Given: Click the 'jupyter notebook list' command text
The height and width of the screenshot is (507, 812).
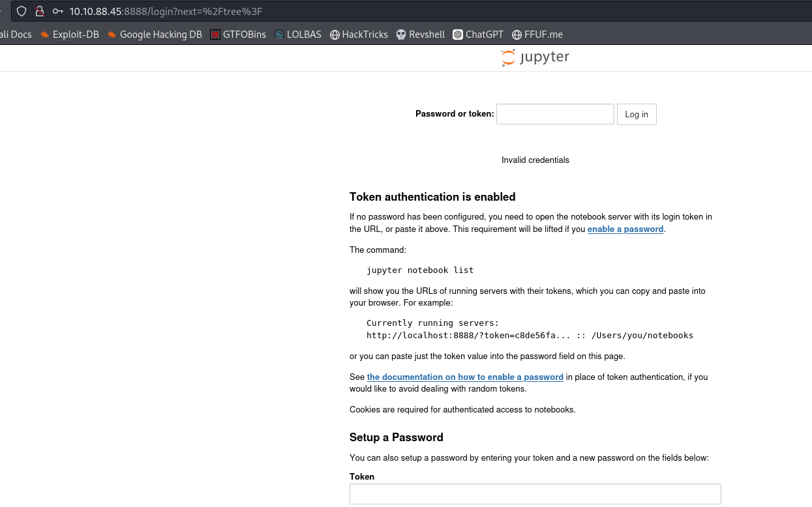Looking at the screenshot, I should [420, 270].
